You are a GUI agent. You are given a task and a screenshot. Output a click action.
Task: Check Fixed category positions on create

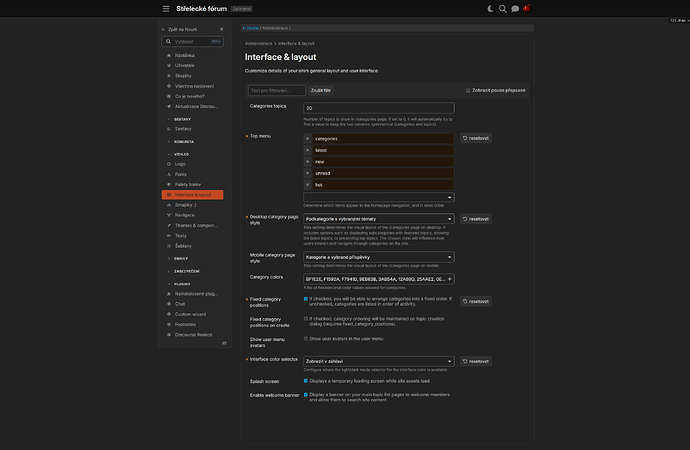click(306, 318)
